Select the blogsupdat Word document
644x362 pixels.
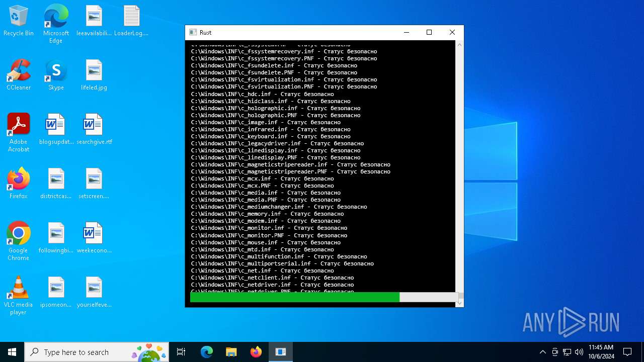56,130
